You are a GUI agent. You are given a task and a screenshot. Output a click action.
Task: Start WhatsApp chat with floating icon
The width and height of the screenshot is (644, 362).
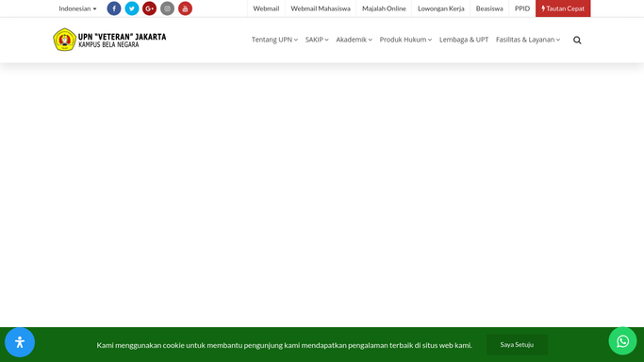click(x=622, y=341)
